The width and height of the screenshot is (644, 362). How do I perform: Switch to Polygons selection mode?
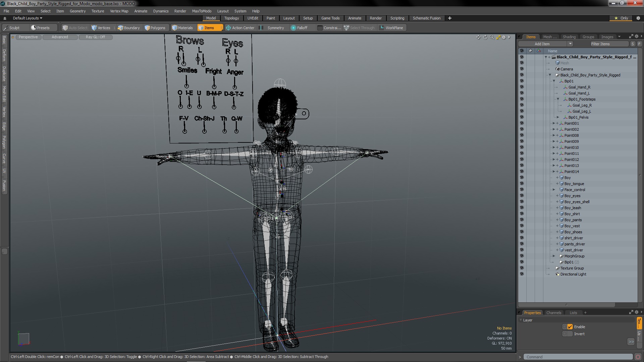point(155,28)
